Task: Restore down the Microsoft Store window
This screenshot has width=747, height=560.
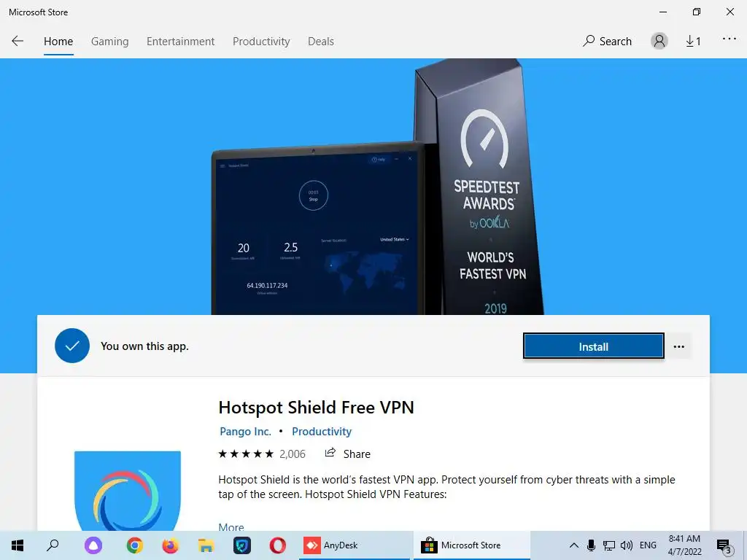Action: click(x=697, y=12)
